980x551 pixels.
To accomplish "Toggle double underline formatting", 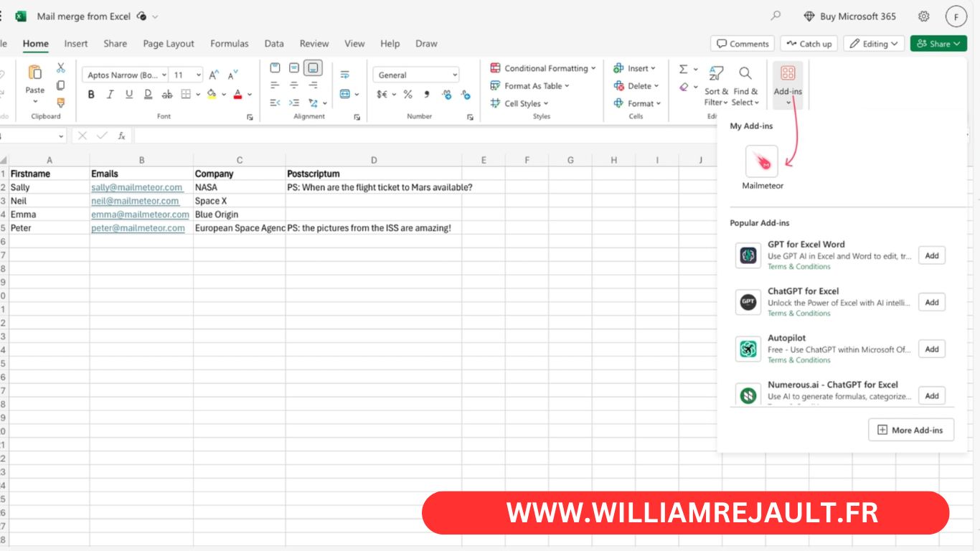I will tap(148, 94).
